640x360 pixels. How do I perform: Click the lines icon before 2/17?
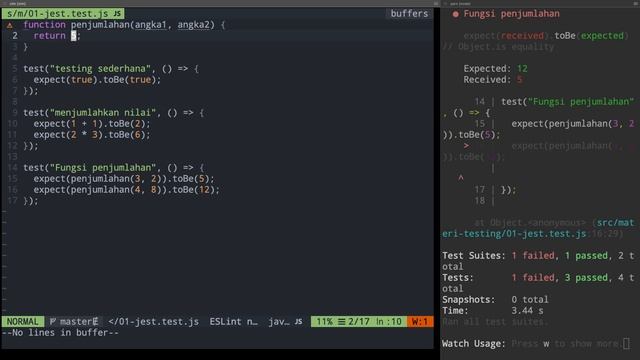[x=341, y=322]
